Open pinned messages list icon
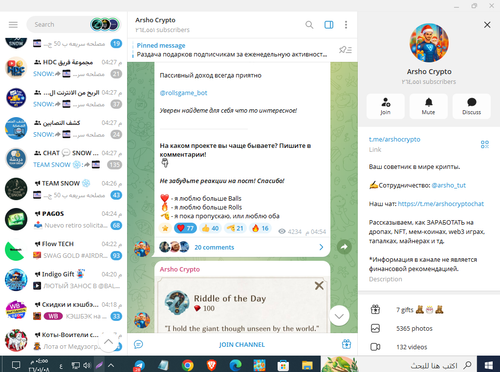The width and height of the screenshot is (500, 372). tap(345, 50)
